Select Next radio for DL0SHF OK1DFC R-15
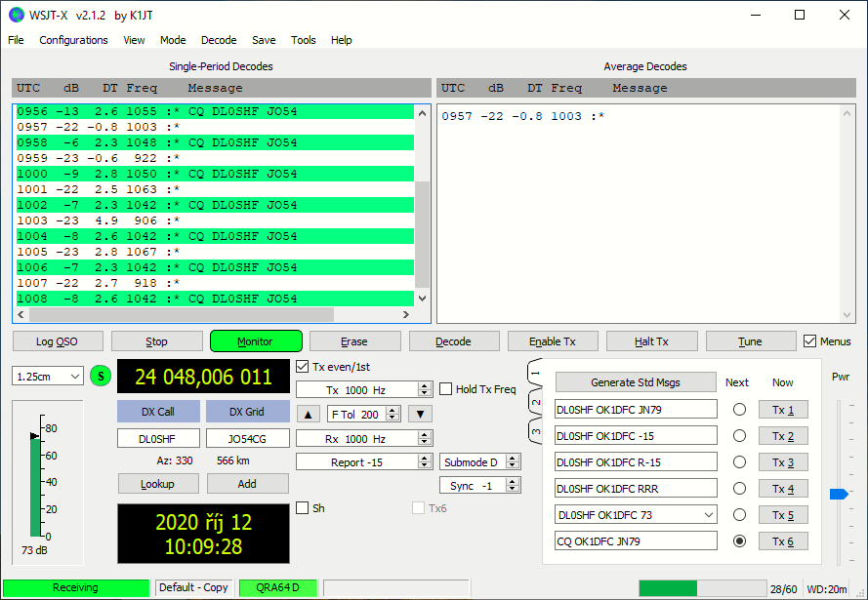This screenshot has height=600, width=868. (x=739, y=462)
